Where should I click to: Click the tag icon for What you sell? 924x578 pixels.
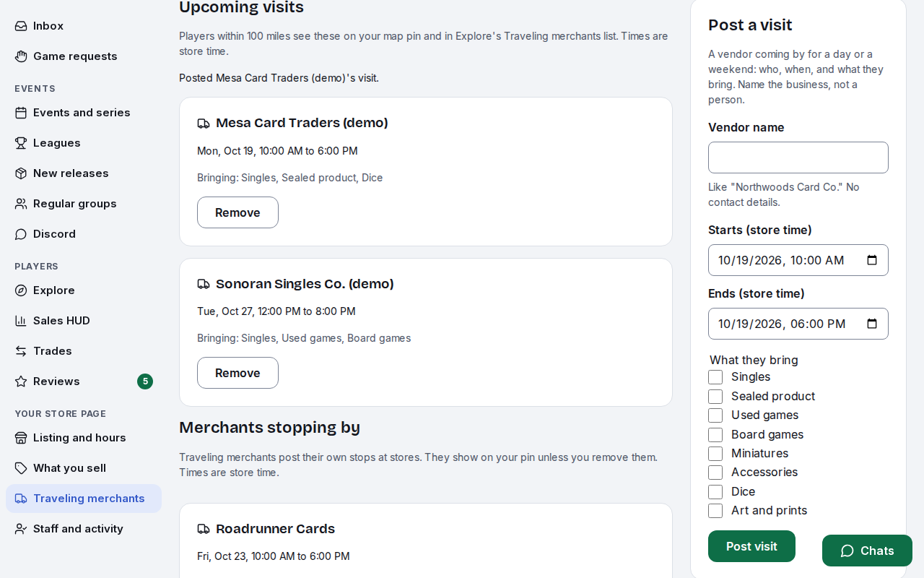pos(21,468)
